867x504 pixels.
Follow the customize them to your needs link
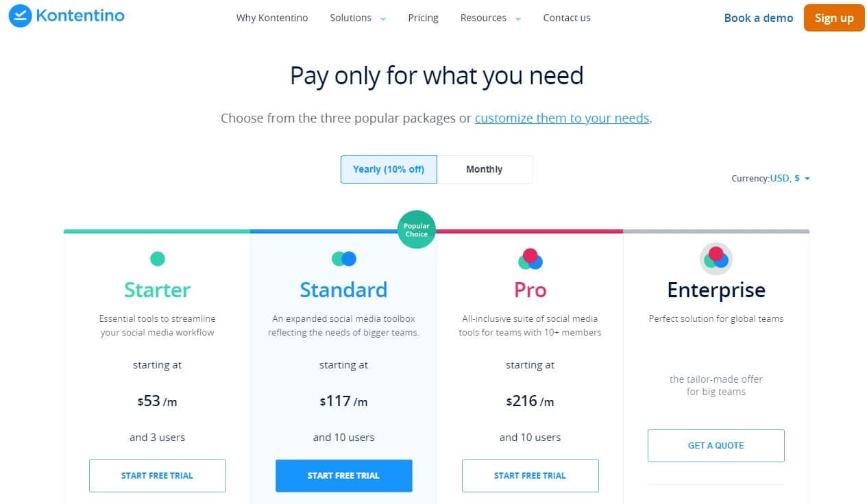point(562,118)
